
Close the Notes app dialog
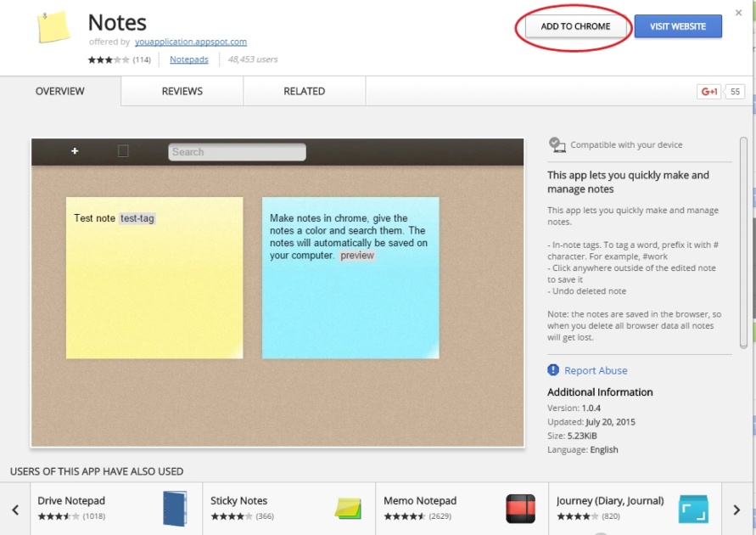tap(738, 13)
